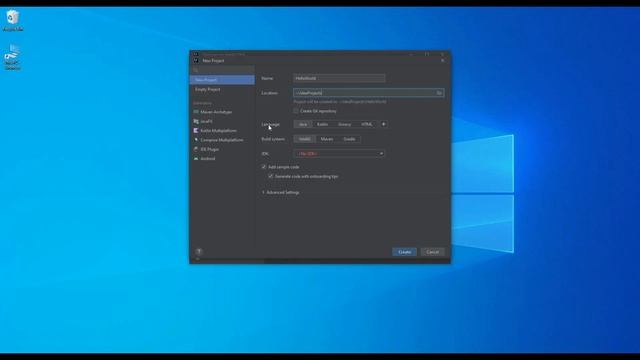
Task: Choose Kotlin as the language
Action: pyautogui.click(x=322, y=124)
